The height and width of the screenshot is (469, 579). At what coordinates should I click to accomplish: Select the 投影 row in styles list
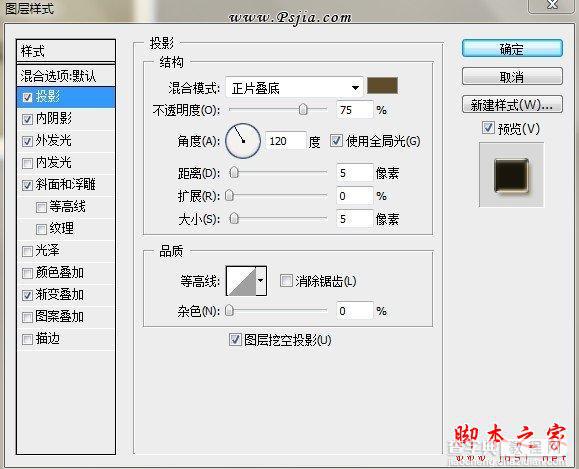[x=66, y=97]
